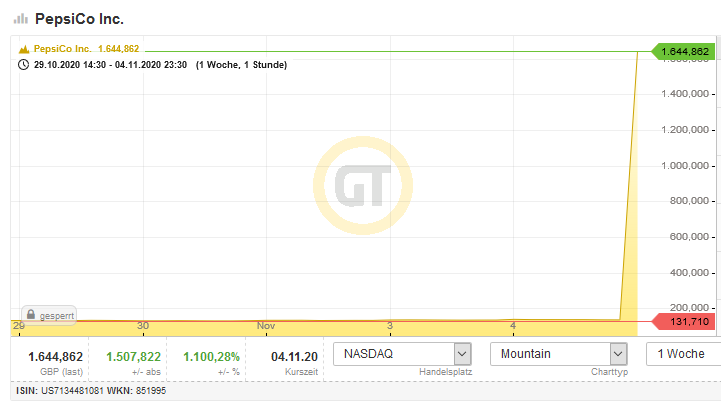Image resolution: width=721 pixels, height=403 pixels.
Task: Click the 30 x-axis date label
Action: click(143, 326)
